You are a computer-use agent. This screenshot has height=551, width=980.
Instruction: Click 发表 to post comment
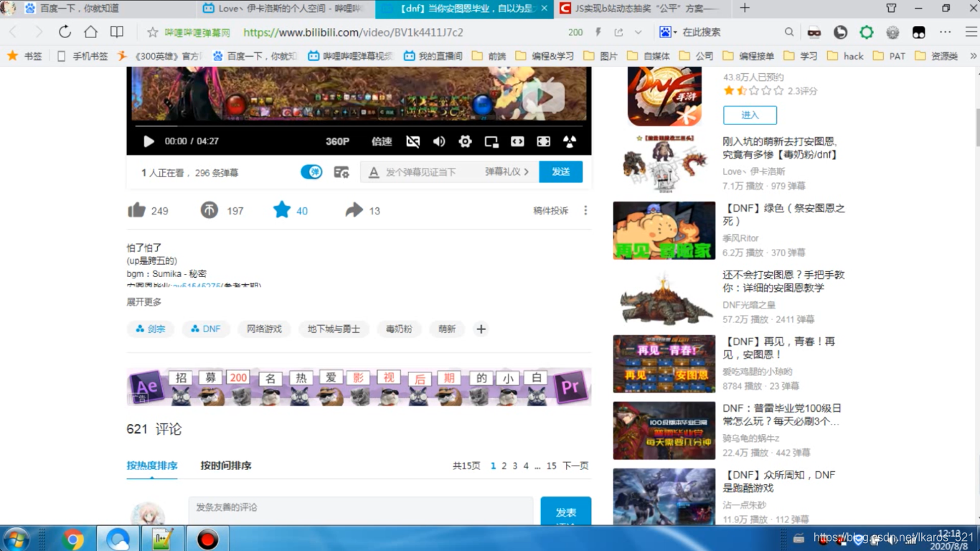[566, 511]
